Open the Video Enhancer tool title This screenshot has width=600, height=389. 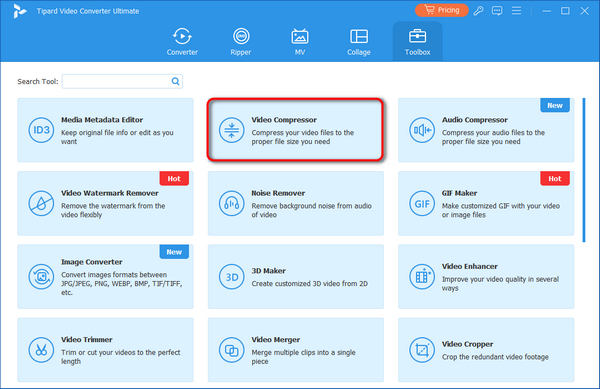pyautogui.click(x=470, y=266)
